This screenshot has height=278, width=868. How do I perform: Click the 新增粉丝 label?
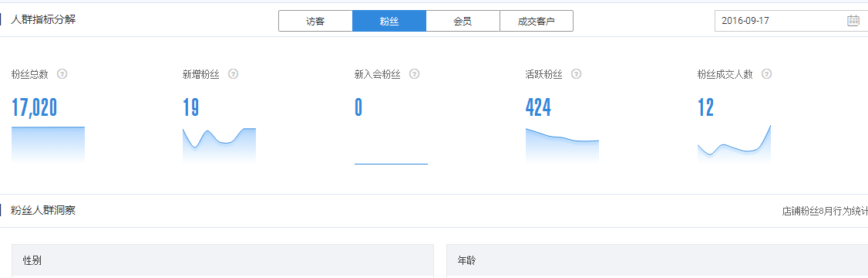click(x=201, y=74)
